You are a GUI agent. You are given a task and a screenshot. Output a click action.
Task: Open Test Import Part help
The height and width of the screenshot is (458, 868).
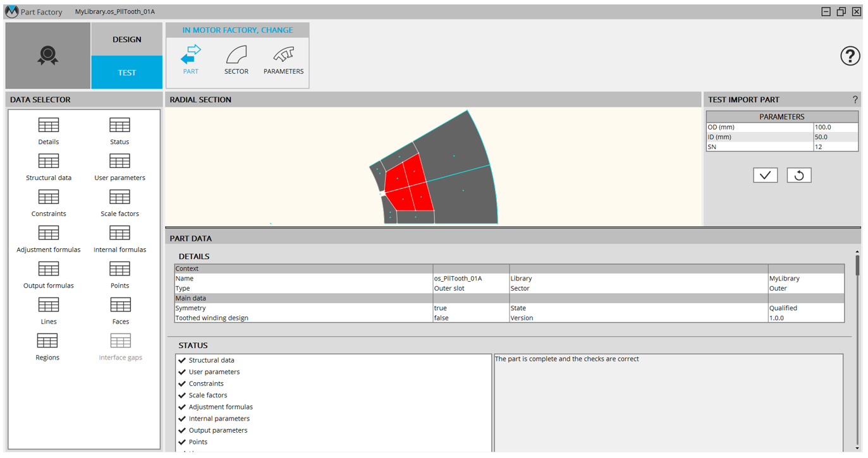855,100
